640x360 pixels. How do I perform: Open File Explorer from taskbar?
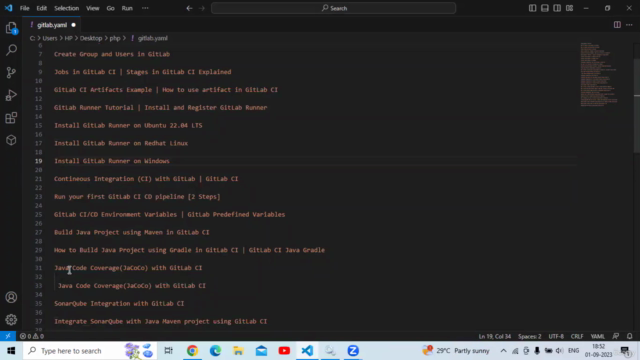[x=238, y=351]
